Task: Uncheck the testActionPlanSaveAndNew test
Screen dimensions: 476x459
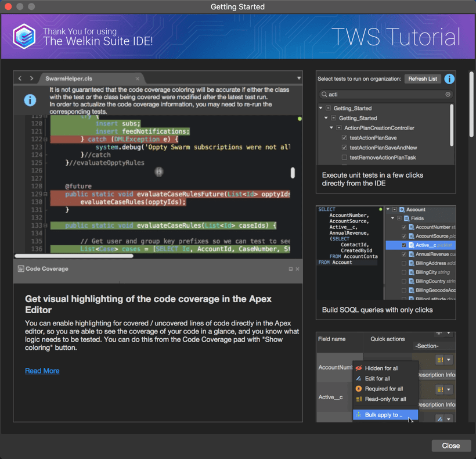Action: (344, 148)
